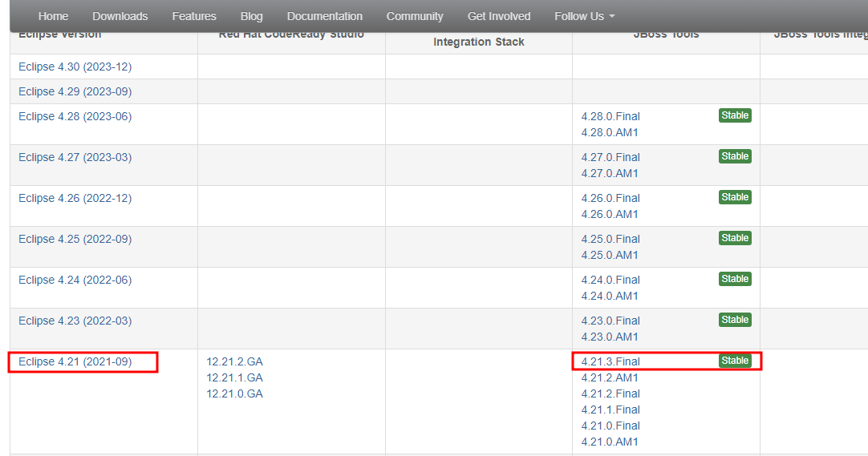Image resolution: width=868 pixels, height=456 pixels.
Task: Click the Stable badge beside 4.26.0.Final
Action: pyautogui.click(x=735, y=197)
